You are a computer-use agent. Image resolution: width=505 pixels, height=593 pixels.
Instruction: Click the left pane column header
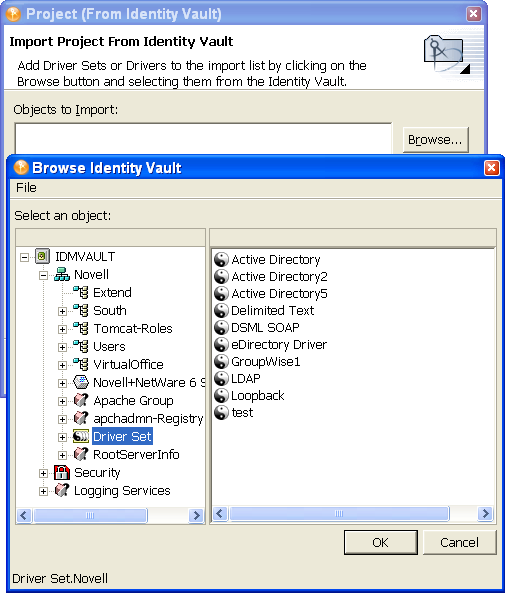click(x=110, y=237)
